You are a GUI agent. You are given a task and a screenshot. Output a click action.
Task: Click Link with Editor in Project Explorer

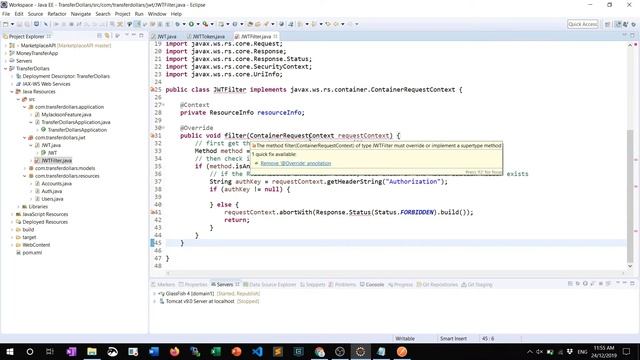[x=107, y=36]
